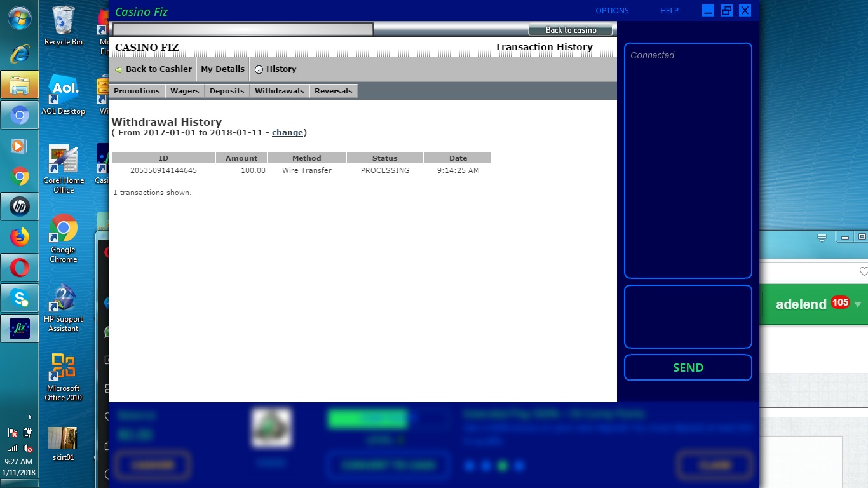
Task: Click the Back to casino button
Action: coord(571,30)
